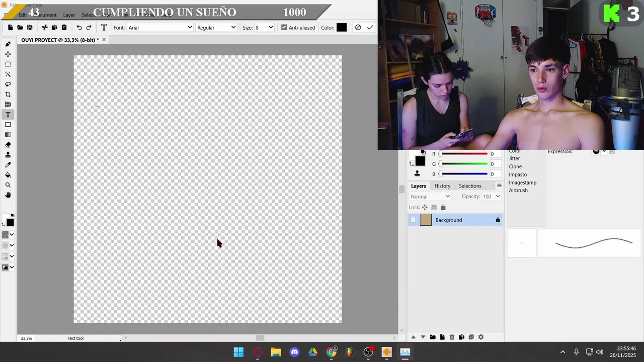The width and height of the screenshot is (644, 362).
Task: Toggle the lock on the Background layer
Action: [498, 220]
